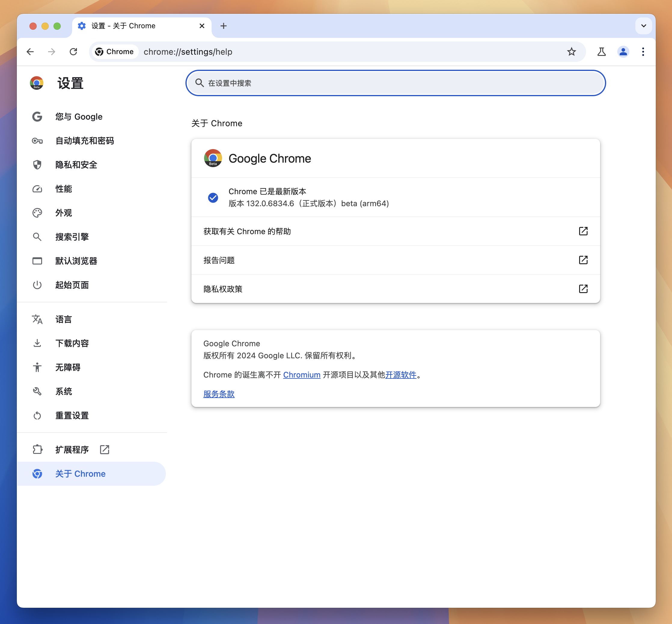Click the accessibility person icon
Image resolution: width=672 pixels, height=624 pixels.
(x=37, y=367)
